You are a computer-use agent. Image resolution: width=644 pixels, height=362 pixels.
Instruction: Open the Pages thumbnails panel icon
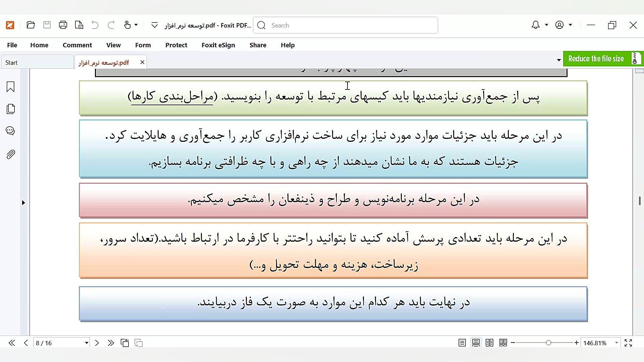pos(11,109)
